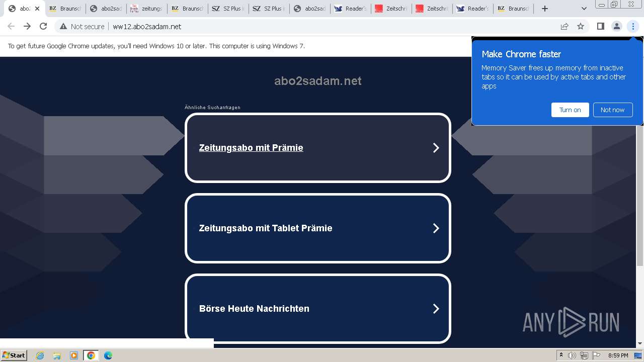The width and height of the screenshot is (644, 362).
Task: Bookmark this page with the star icon
Action: click(581, 26)
